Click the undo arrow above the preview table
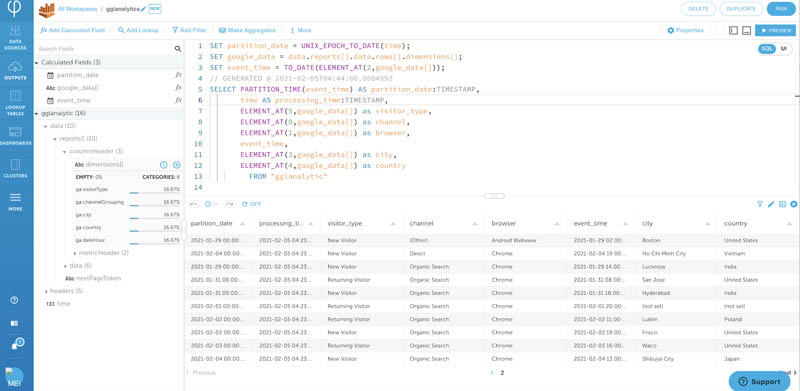 (x=194, y=204)
